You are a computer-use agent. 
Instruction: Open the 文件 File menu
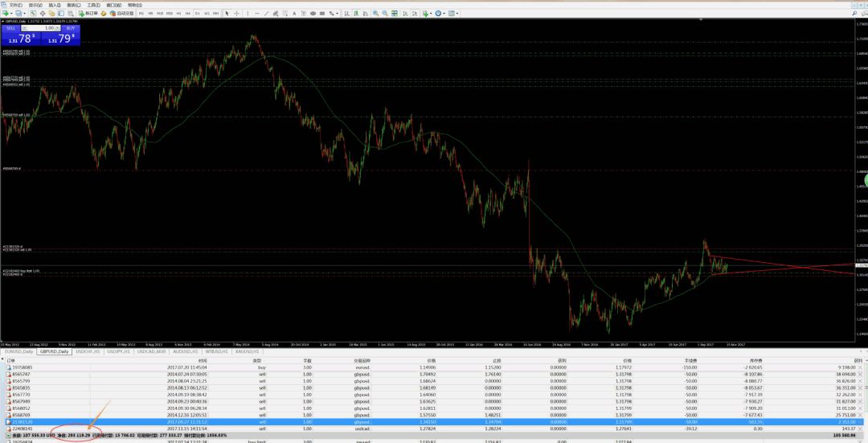[15, 5]
